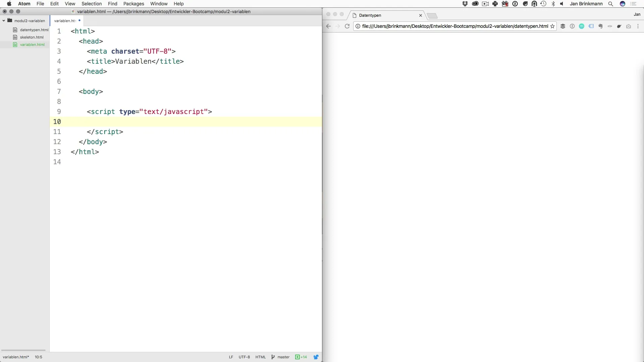Open the Chrome three-dot menu
The height and width of the screenshot is (362, 644).
click(638, 26)
